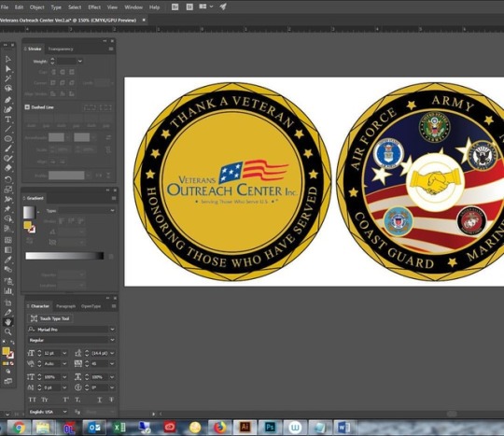
Task: Open the Myriad Pro font family dropdown
Action: [112, 330]
